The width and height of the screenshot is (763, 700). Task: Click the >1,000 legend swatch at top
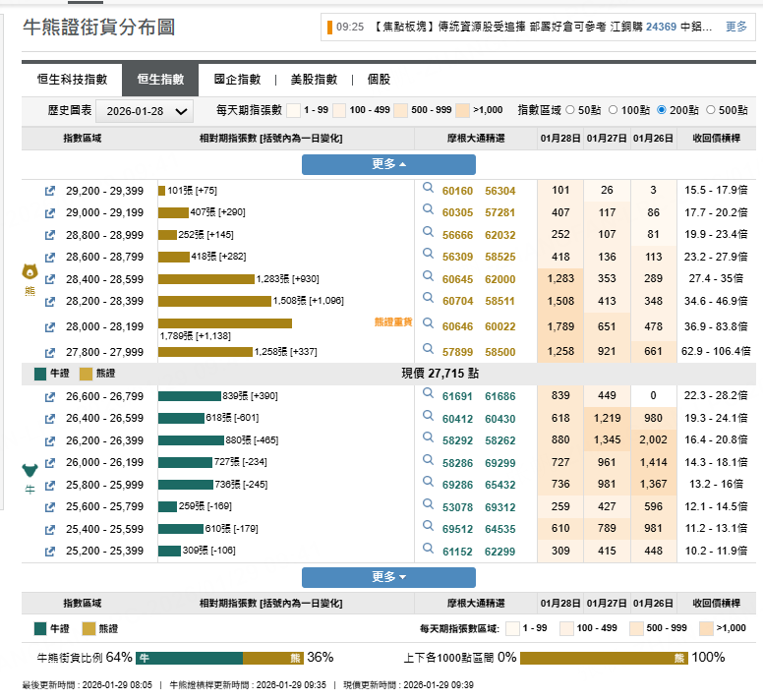pyautogui.click(x=462, y=110)
